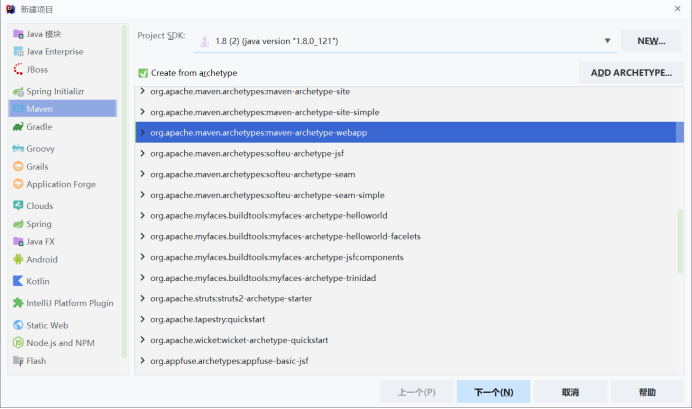Select the IntelliJ Platform Plugin icon
The image size is (692, 409).
pyautogui.click(x=18, y=303)
